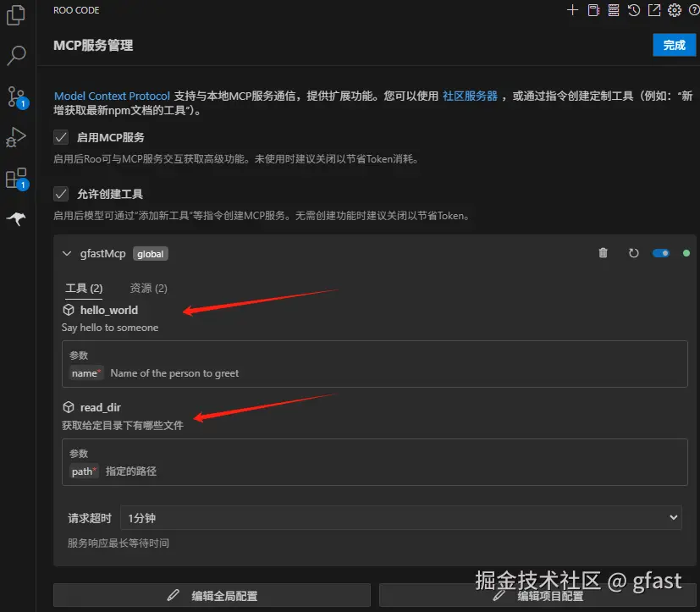Click the 指定的路径 parameter description
Image resolution: width=700 pixels, height=612 pixels.
coord(131,471)
